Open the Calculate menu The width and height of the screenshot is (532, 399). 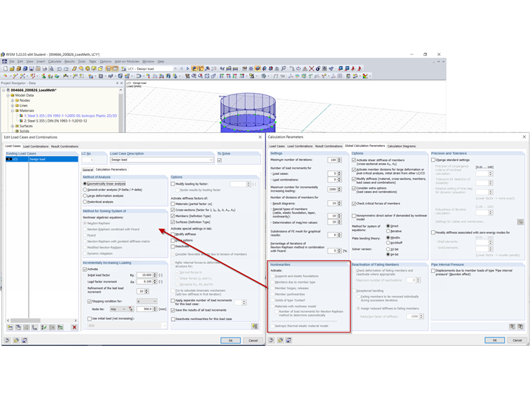(x=55, y=62)
